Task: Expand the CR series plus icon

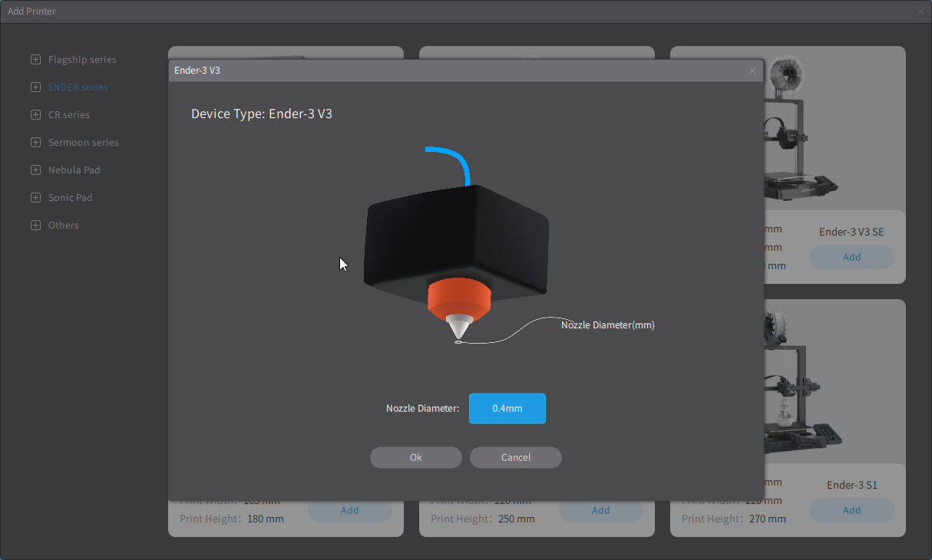Action: [35, 115]
